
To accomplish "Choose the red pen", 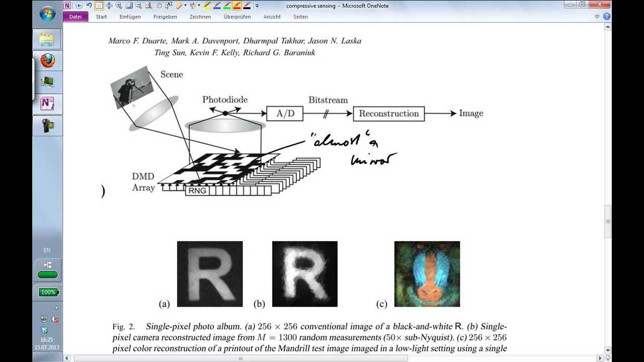I will tap(237, 6).
